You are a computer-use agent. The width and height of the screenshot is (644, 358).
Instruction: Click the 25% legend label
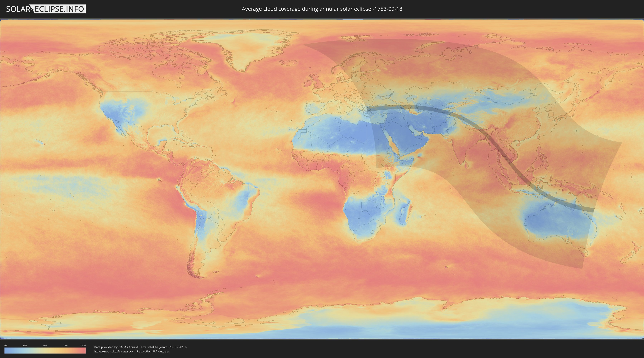tap(25, 345)
